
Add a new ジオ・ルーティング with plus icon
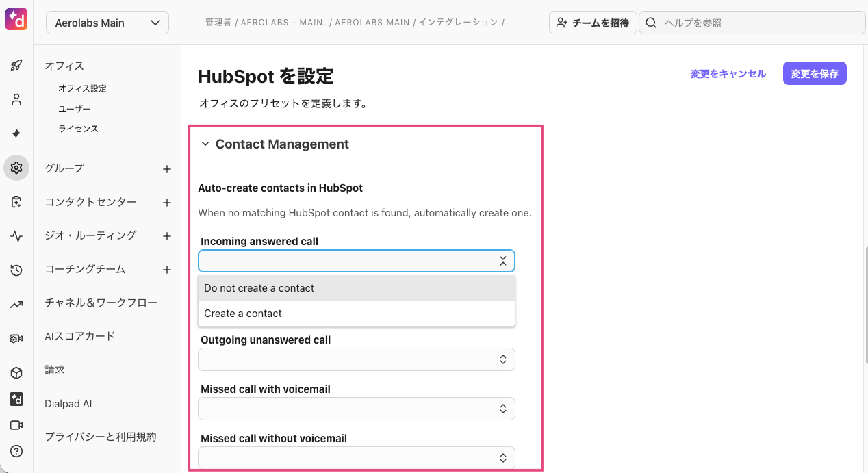click(x=167, y=236)
